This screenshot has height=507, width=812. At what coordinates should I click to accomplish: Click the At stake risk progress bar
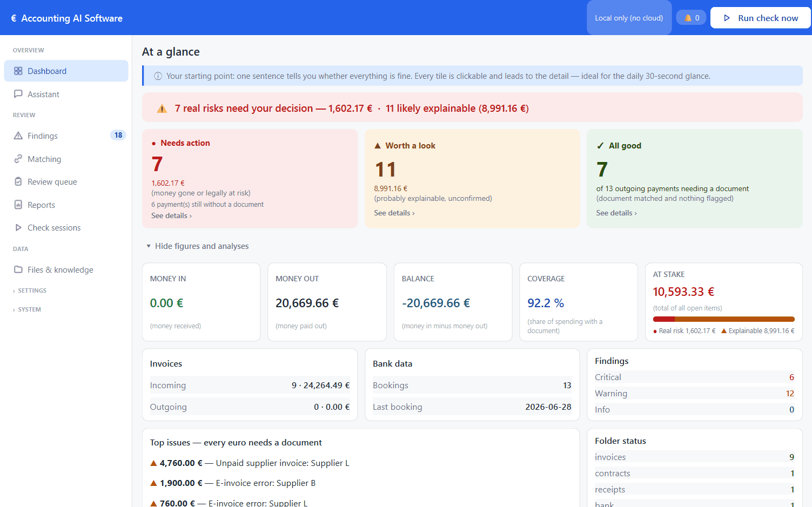(724, 319)
